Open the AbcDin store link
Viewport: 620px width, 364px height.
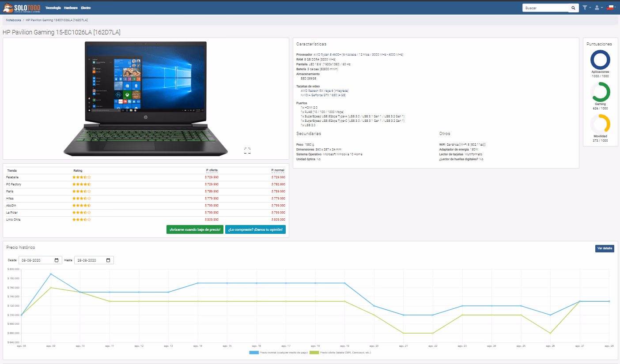tap(12, 206)
